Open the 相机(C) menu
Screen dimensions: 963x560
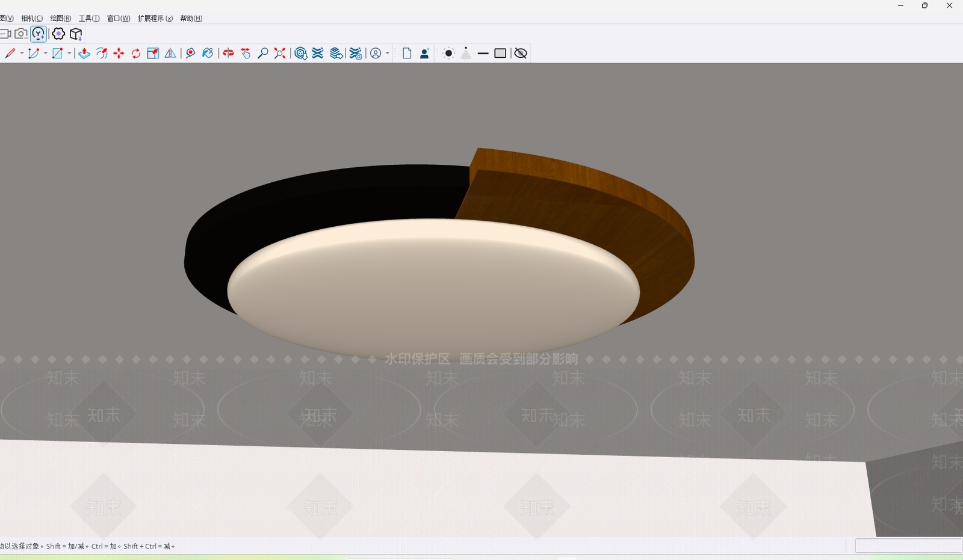pos(32,19)
